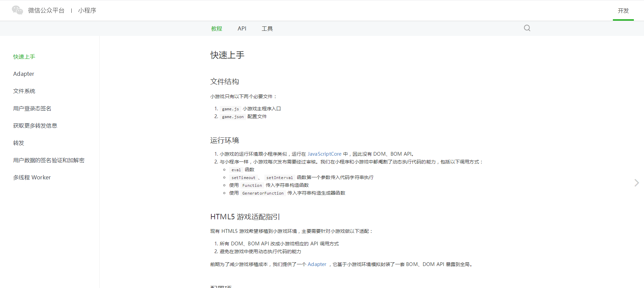Click the next page chevron arrow
Viewport: 644px width, 288px height.
click(637, 183)
